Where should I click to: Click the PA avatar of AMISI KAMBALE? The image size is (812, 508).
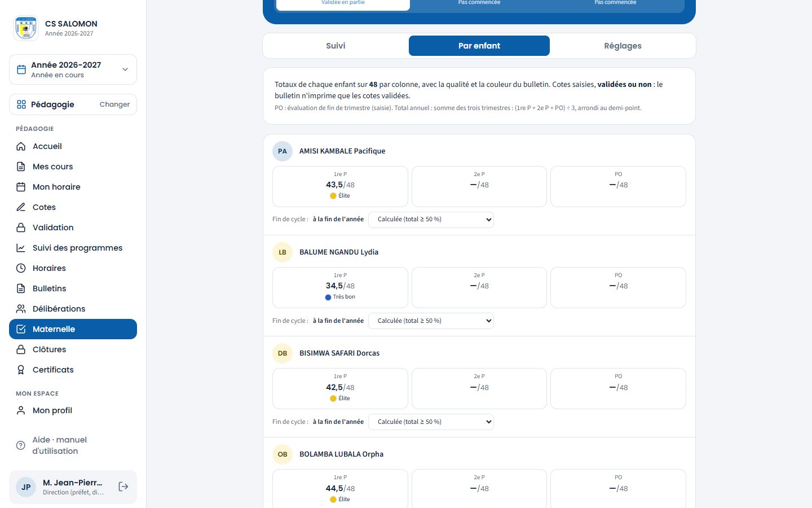(x=283, y=151)
